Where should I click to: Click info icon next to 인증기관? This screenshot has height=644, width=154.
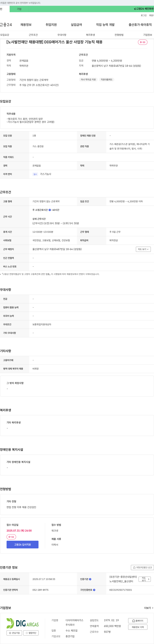tap(90, 579)
